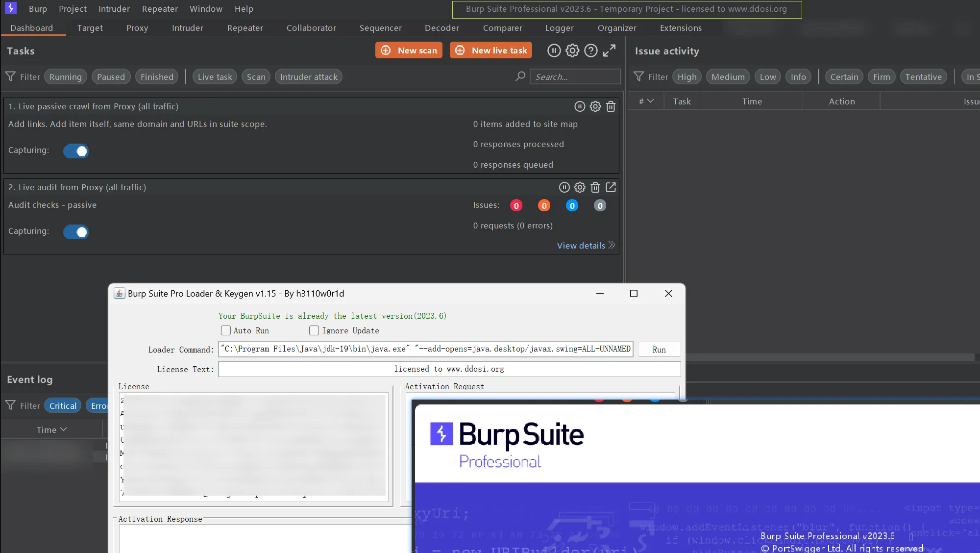Viewport: 980px width, 553px height.
Task: Open the Window menu
Action: [206, 9]
